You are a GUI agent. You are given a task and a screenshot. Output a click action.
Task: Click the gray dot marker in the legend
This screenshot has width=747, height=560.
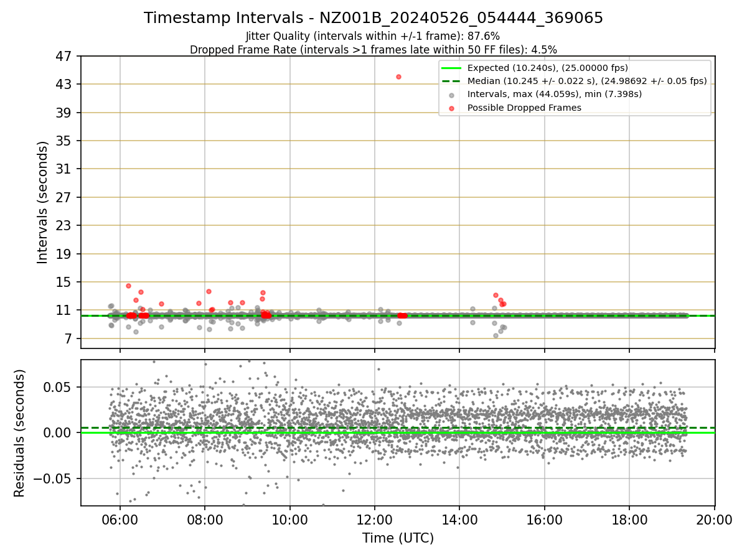click(x=451, y=95)
